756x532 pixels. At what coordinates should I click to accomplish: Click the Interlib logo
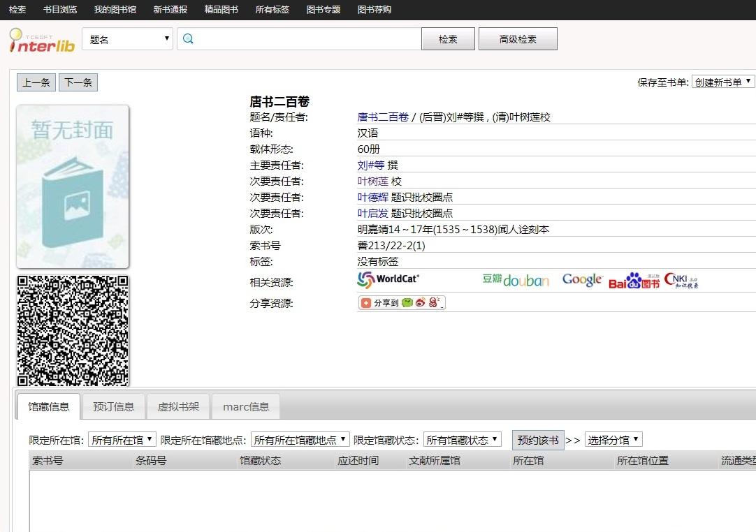42,40
